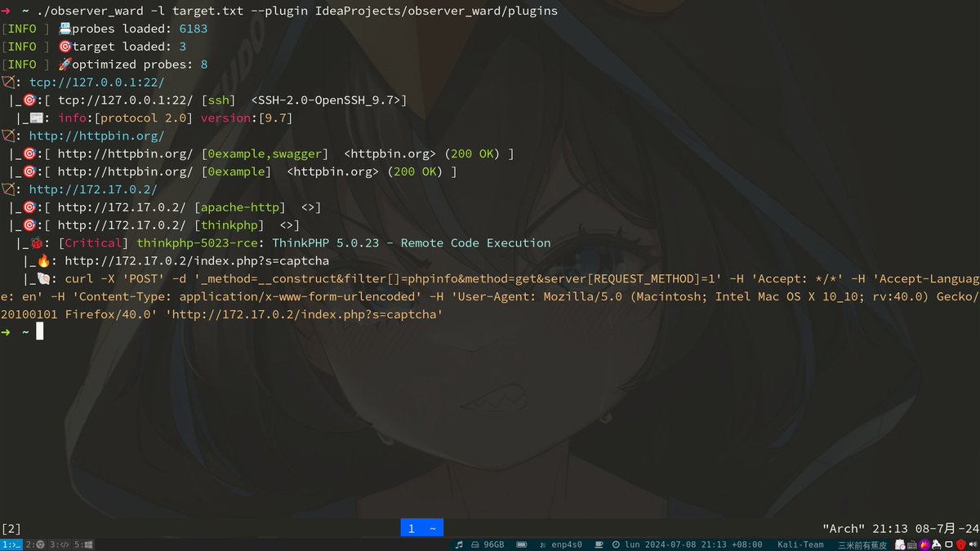Click the bow icon before http://172.17.0.2/
The width and height of the screenshot is (980, 551).
click(7, 189)
